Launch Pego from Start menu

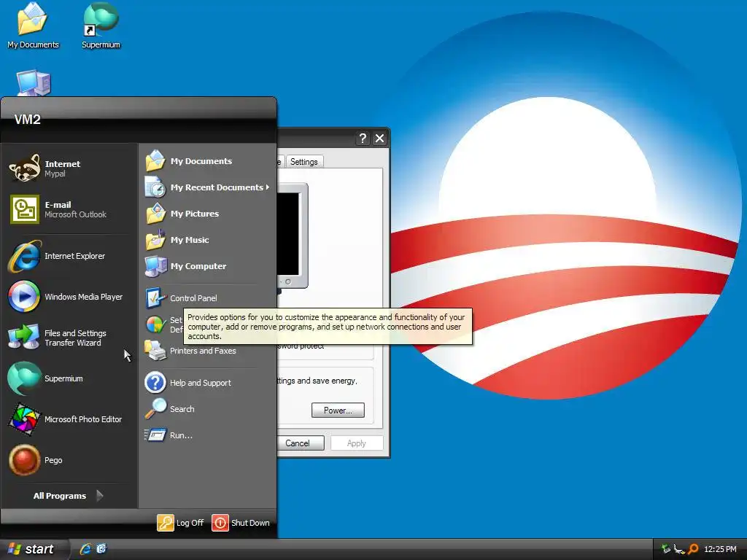click(x=69, y=460)
